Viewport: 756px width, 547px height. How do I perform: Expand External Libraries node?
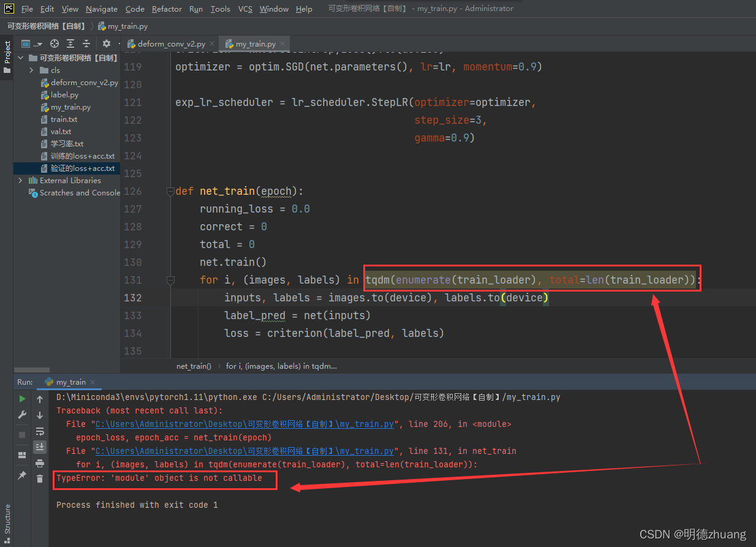coord(21,181)
